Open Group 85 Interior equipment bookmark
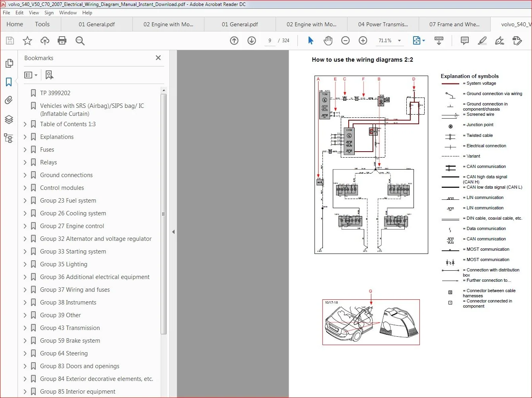The height and width of the screenshot is (398, 532). pos(78,392)
